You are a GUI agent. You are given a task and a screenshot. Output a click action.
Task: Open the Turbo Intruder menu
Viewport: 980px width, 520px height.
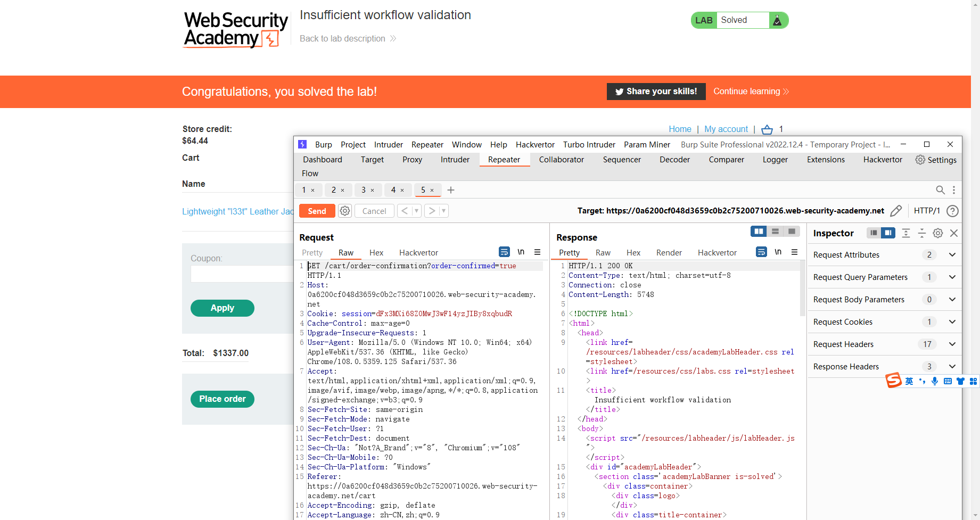[589, 145]
